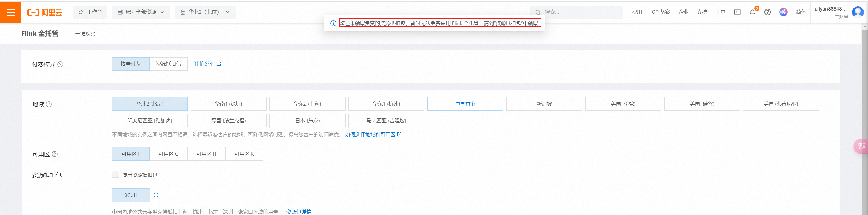Open the help question mark icon
Screen dimensions: 868x215
pos(768,12)
